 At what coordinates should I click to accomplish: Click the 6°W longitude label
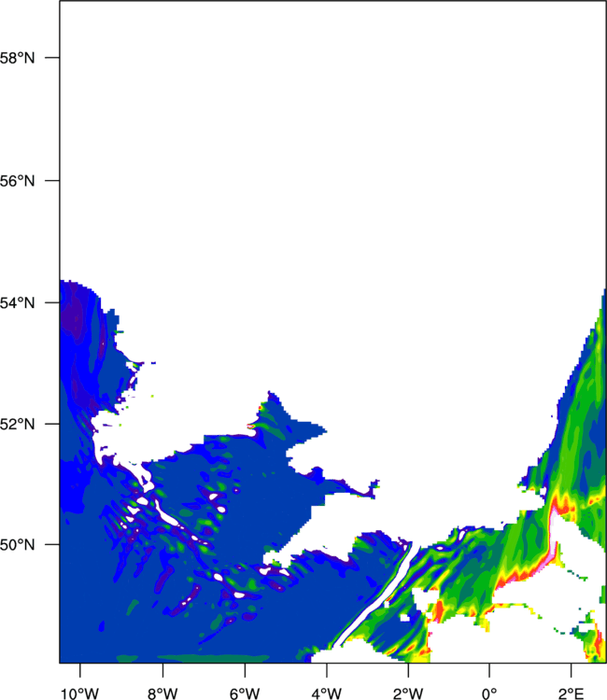coord(245,693)
